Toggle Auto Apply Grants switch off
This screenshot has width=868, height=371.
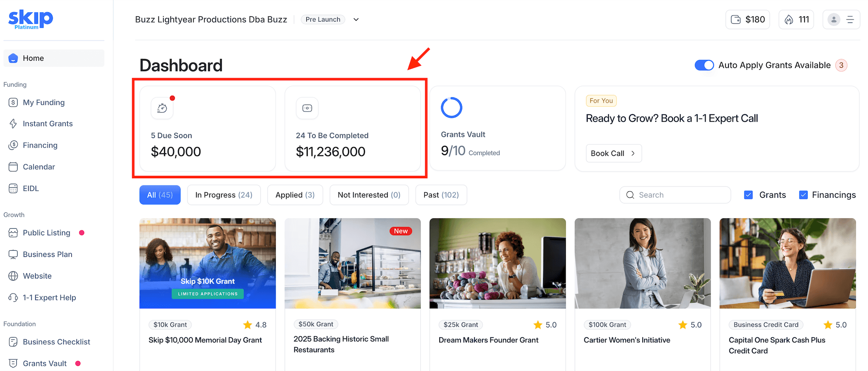704,65
